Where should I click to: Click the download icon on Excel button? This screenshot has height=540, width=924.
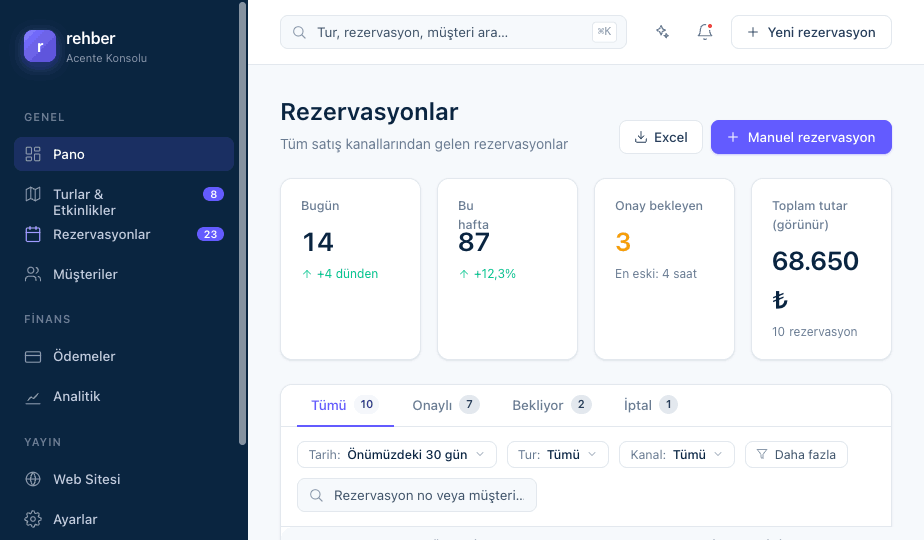pyautogui.click(x=641, y=137)
